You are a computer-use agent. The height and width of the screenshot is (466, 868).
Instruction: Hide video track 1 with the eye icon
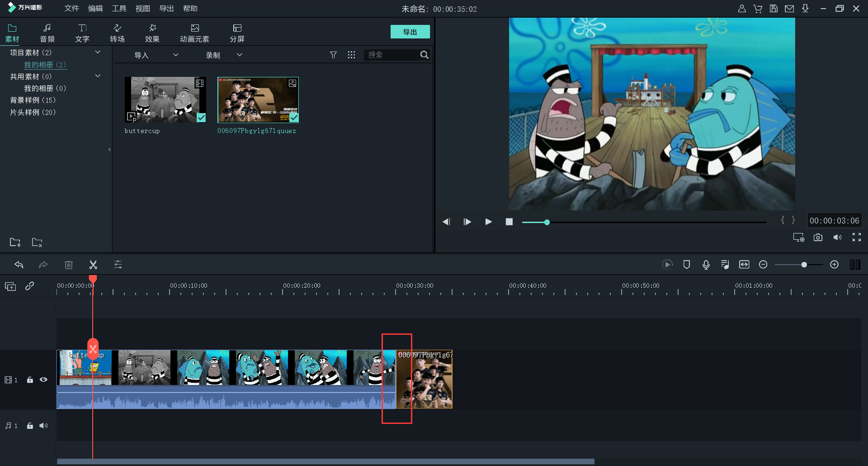[43, 380]
